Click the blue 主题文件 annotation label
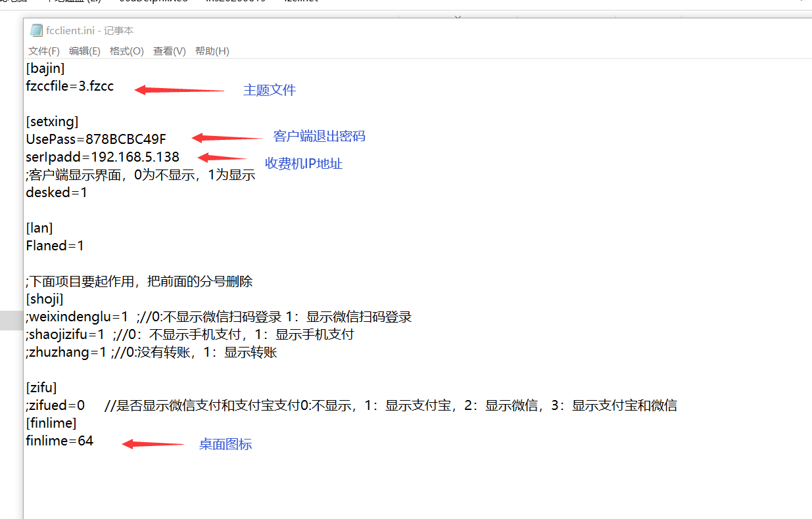The image size is (812, 519). 270,91
